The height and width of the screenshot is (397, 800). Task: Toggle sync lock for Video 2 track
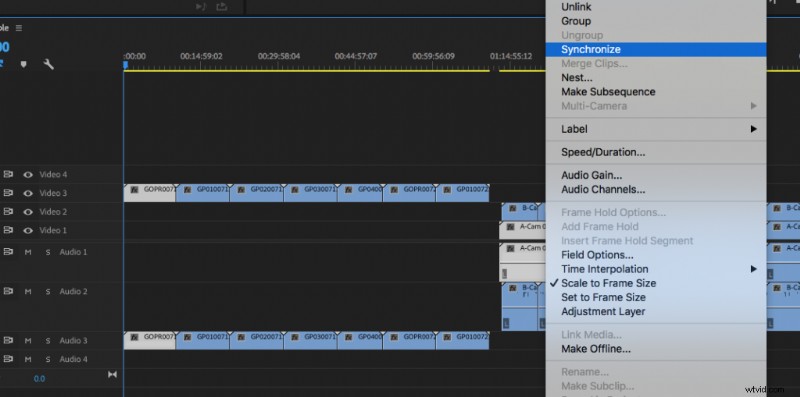coord(8,212)
